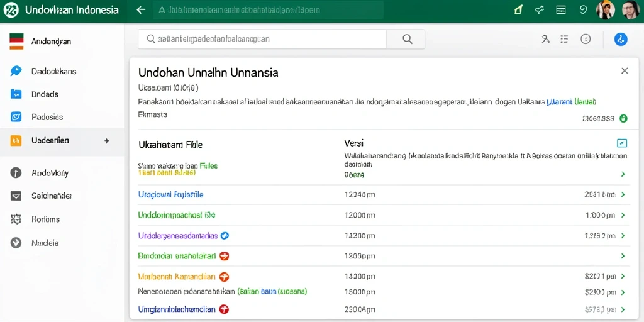This screenshot has width=644, height=322.
Task: Open the Umgianıatachamolian link
Action: pos(177,309)
